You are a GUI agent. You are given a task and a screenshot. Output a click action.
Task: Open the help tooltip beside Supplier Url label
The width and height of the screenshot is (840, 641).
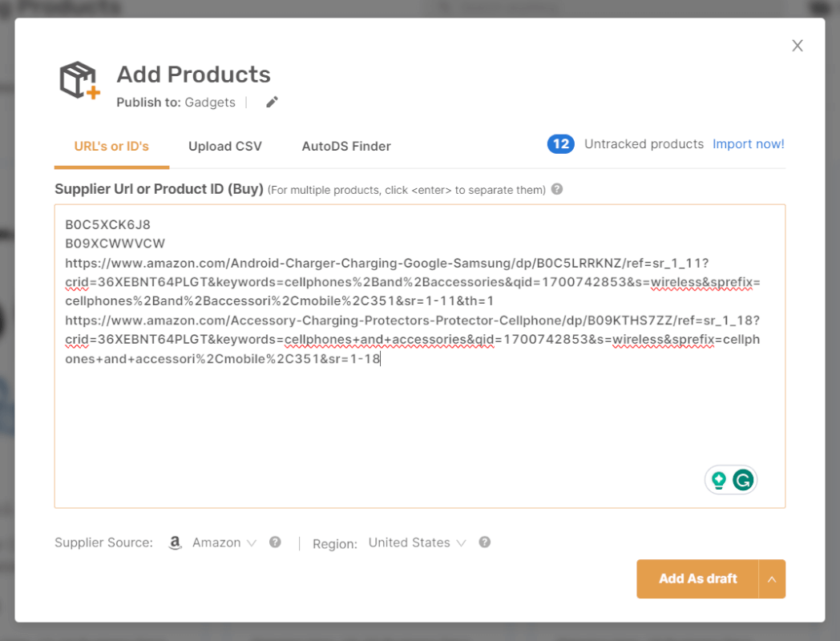point(555,189)
